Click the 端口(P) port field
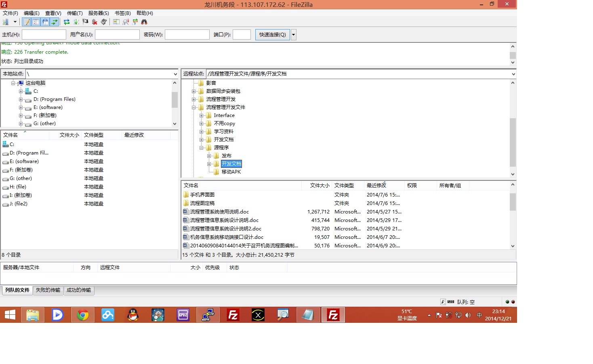This screenshot has width=593, height=364. [242, 35]
